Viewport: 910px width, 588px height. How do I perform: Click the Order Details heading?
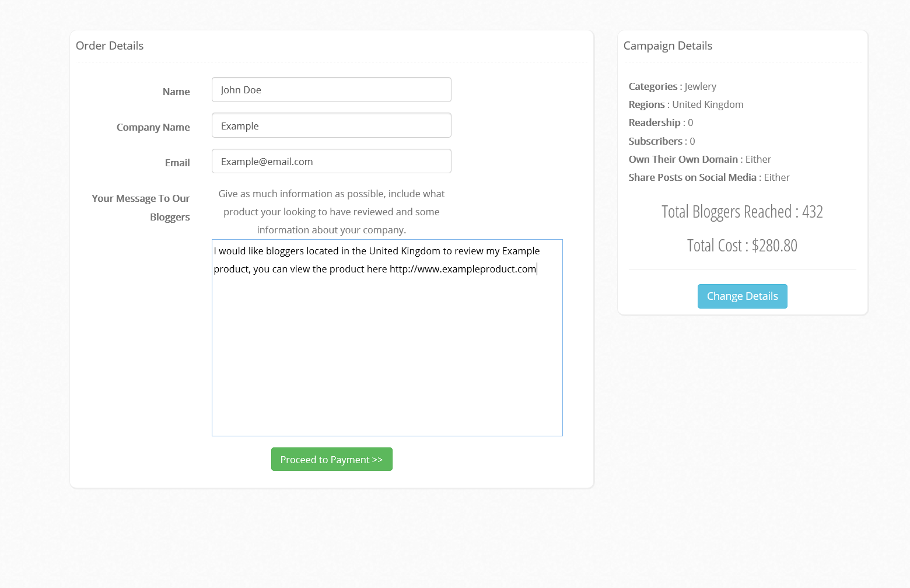click(110, 45)
